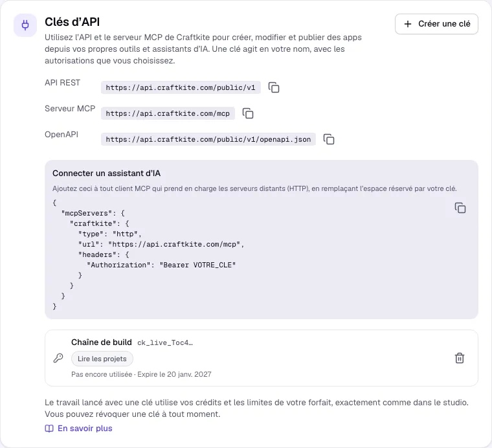Copy the OpenAPI JSON URL

329,139
